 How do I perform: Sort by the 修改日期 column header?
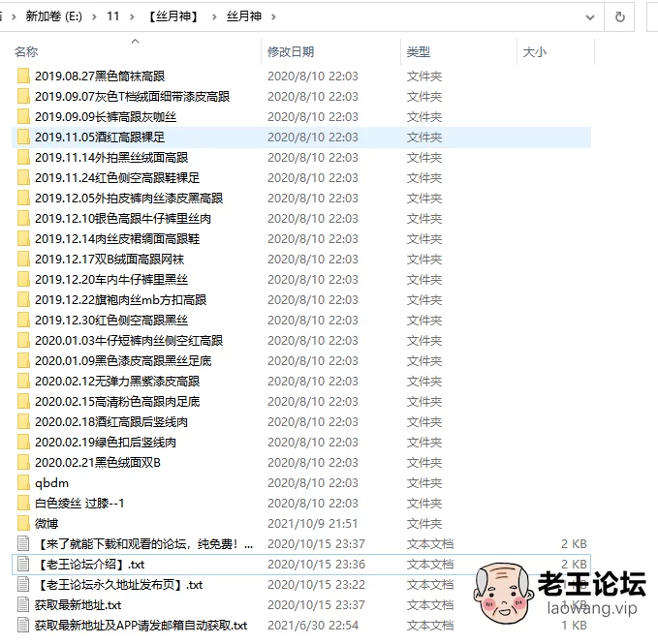pyautogui.click(x=291, y=51)
